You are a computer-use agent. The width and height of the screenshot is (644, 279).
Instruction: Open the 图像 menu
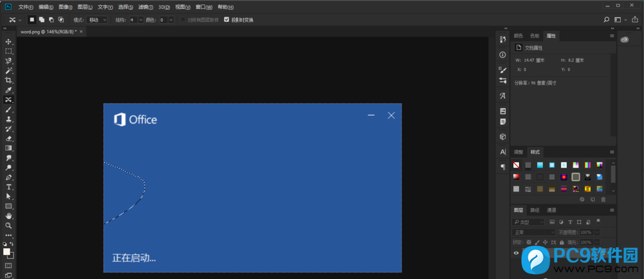tap(66, 7)
